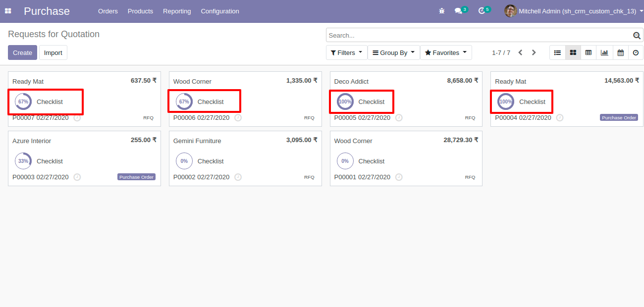The height and width of the screenshot is (307, 644).
Task: Open the Filters dropdown
Action: (346, 52)
